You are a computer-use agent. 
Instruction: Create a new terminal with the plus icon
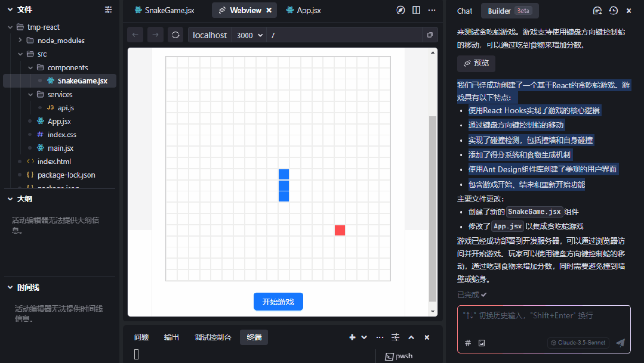click(352, 337)
